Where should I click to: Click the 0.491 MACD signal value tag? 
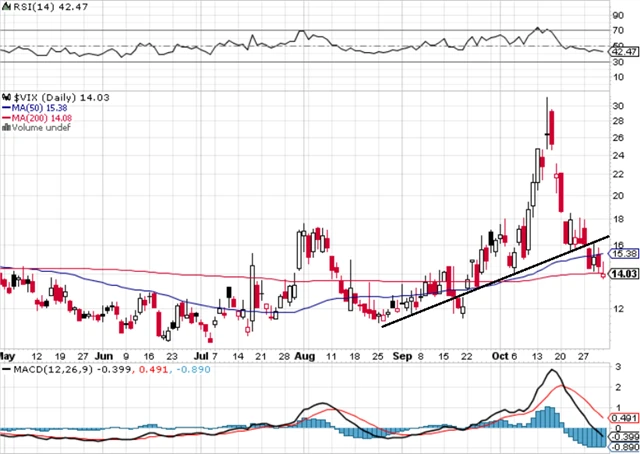(x=624, y=418)
